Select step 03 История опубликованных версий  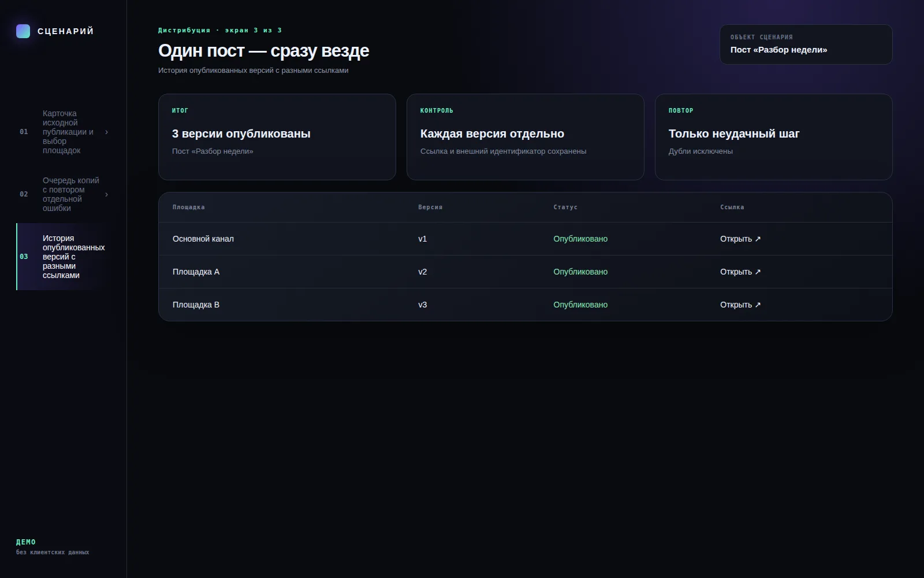pyautogui.click(x=64, y=257)
